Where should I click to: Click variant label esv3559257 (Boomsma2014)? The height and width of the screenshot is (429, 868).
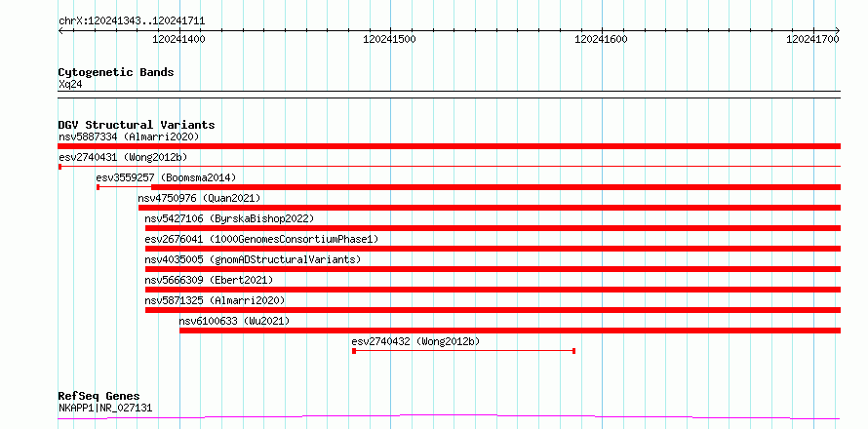[166, 177]
